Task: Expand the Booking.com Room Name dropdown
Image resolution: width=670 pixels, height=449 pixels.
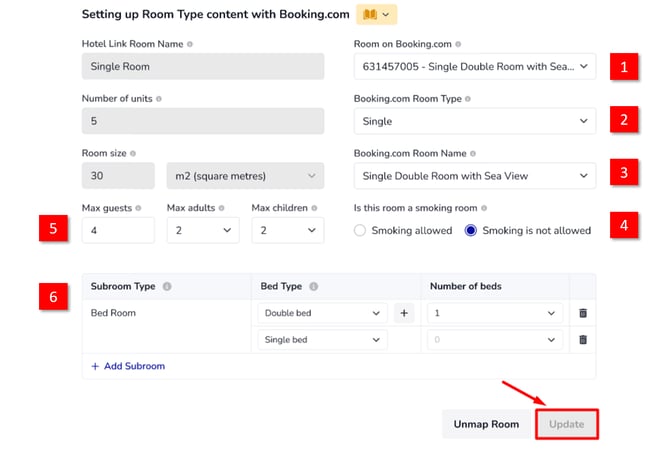Action: coord(475,176)
